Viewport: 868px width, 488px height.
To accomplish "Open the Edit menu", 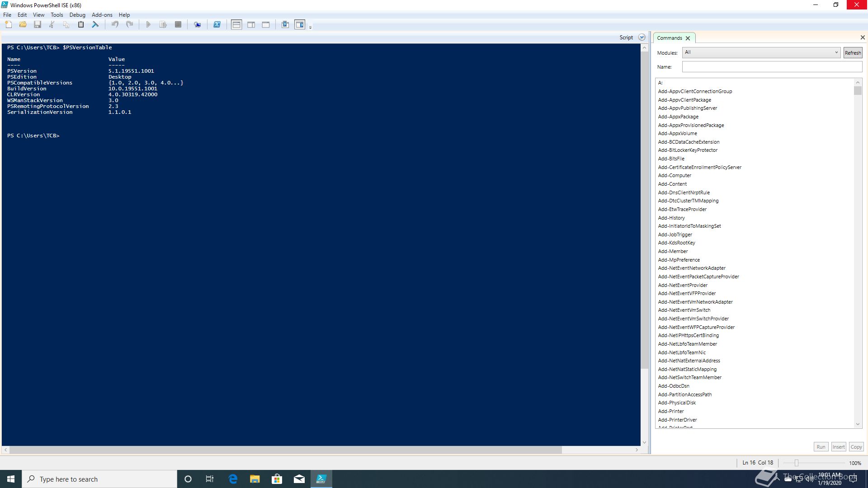I will click(x=22, y=15).
